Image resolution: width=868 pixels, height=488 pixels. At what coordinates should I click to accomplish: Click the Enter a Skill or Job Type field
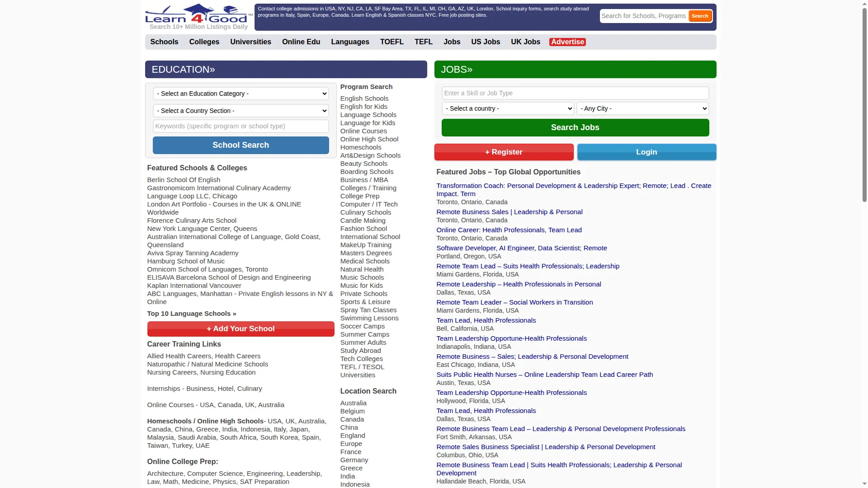(575, 93)
